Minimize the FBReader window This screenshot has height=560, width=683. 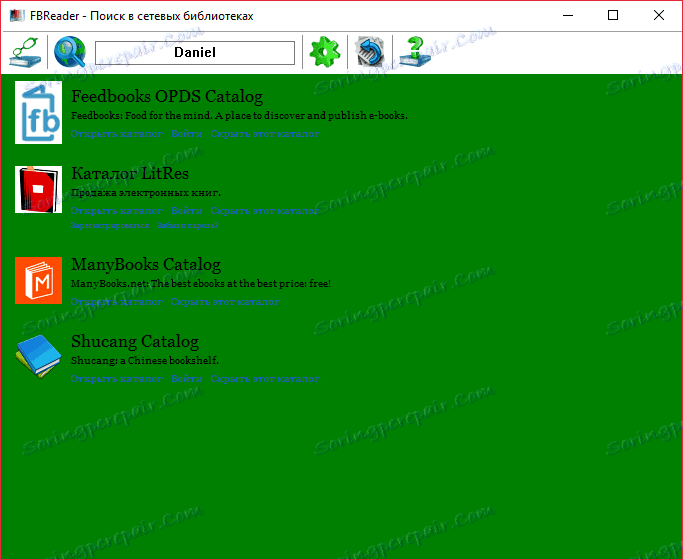click(568, 16)
